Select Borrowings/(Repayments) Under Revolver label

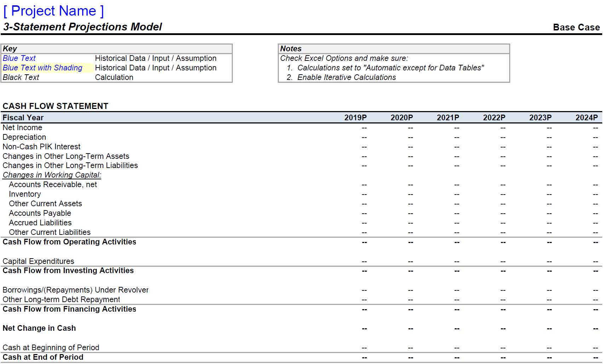tap(75, 290)
